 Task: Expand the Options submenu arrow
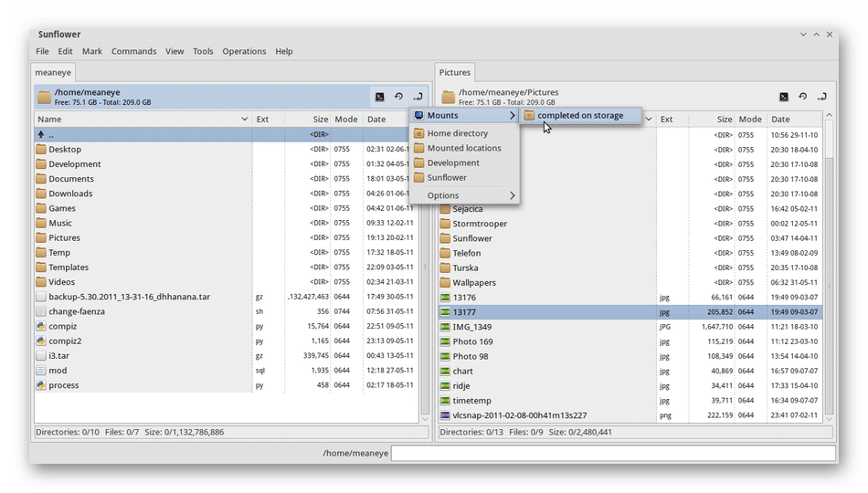pyautogui.click(x=512, y=195)
